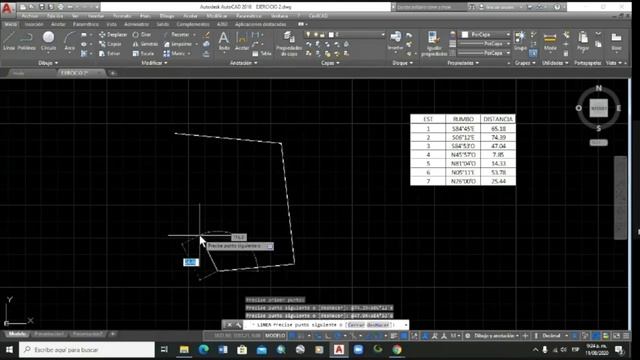Expand the Anotación panel
The width and height of the screenshot is (640, 360).
point(243,63)
